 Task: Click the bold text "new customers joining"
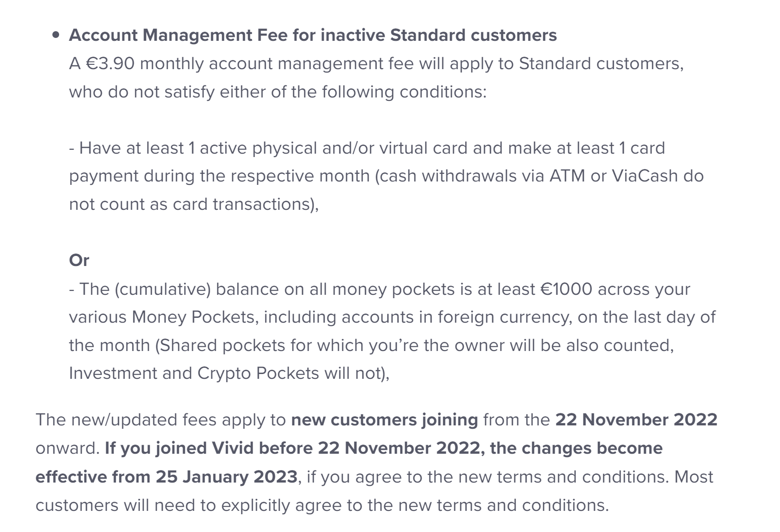tap(384, 420)
